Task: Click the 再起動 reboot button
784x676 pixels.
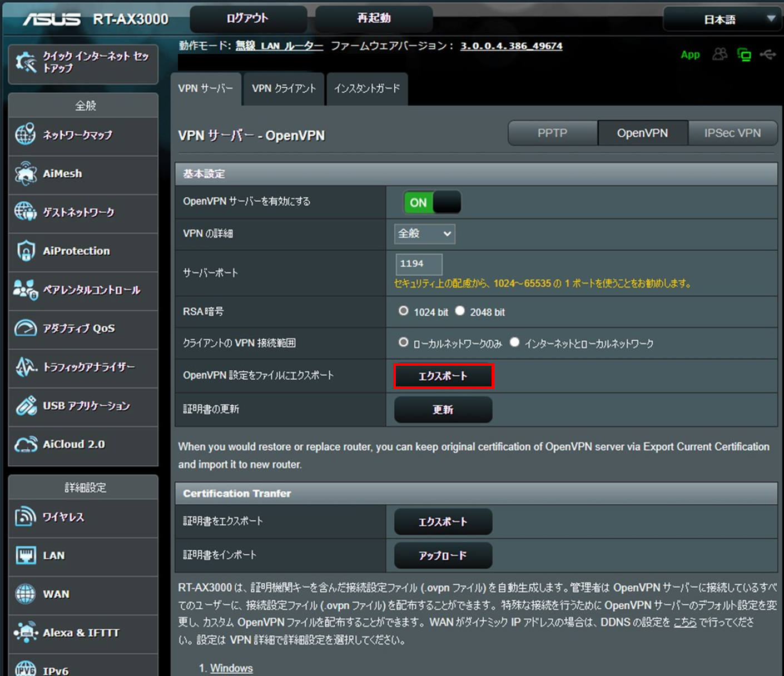Action: point(374,18)
